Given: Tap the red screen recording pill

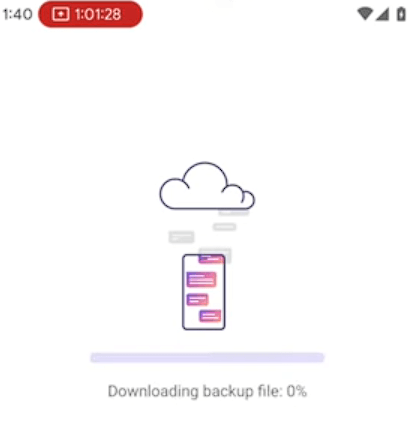Looking at the screenshot, I should (x=90, y=14).
